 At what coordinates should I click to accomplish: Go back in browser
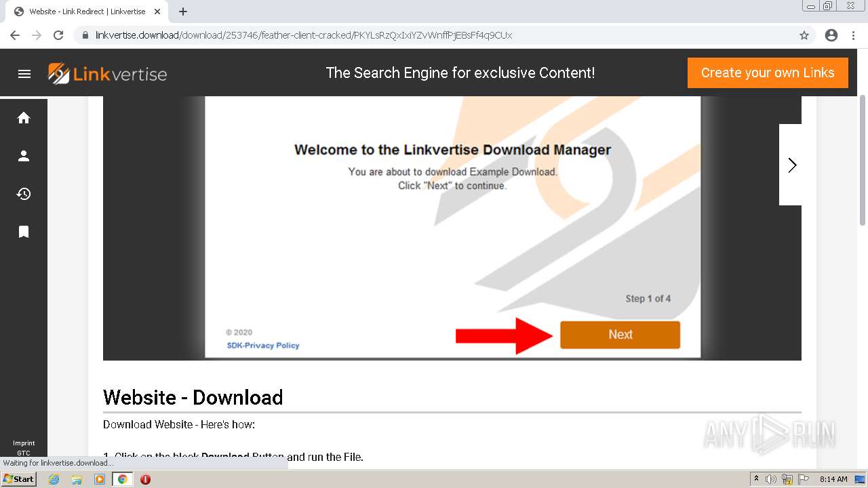15,35
